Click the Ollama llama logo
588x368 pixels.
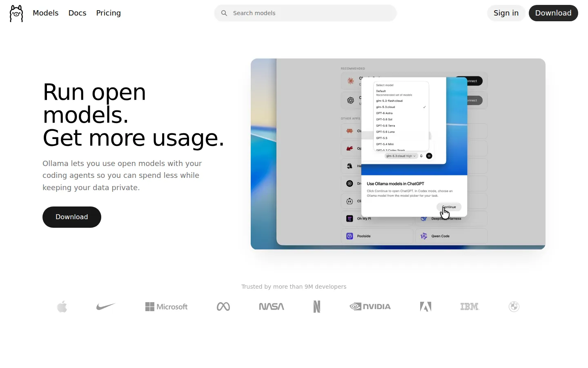click(16, 13)
